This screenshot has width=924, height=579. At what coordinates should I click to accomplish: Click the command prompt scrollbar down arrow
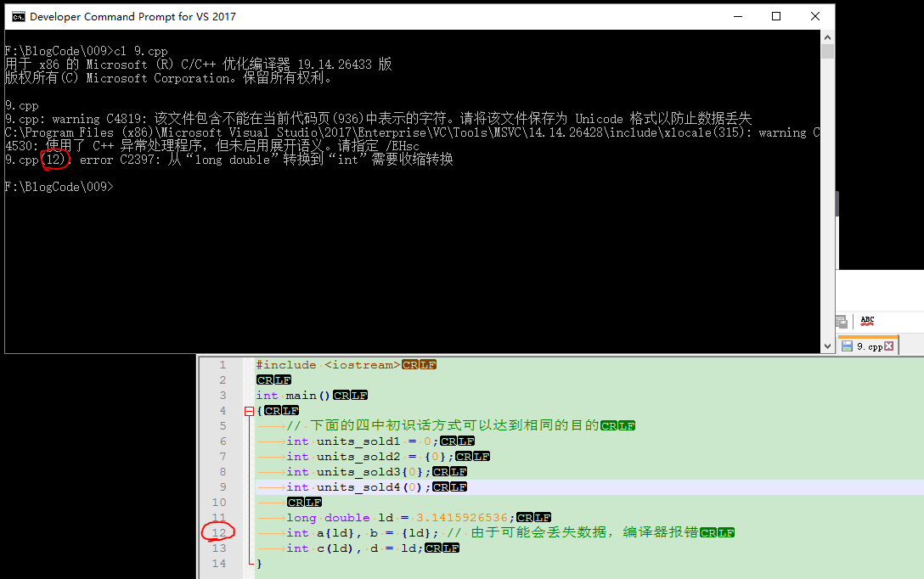[x=827, y=346]
